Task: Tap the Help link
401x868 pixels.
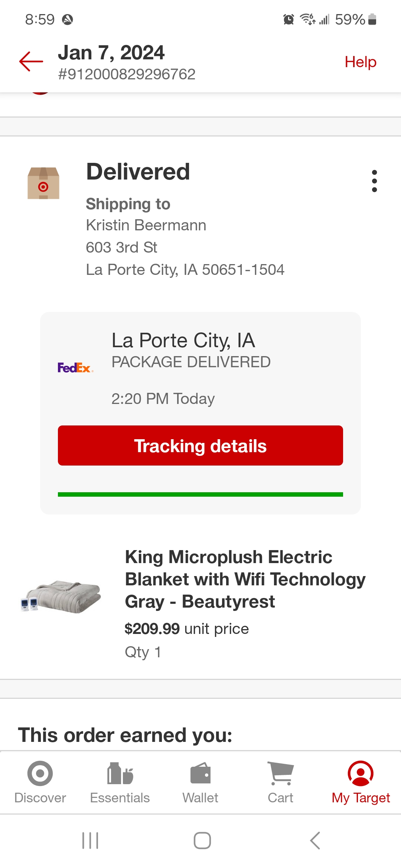Action: click(x=361, y=62)
